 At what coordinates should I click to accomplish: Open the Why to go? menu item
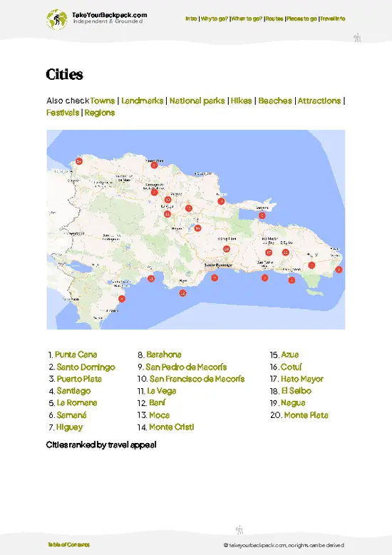(215, 19)
